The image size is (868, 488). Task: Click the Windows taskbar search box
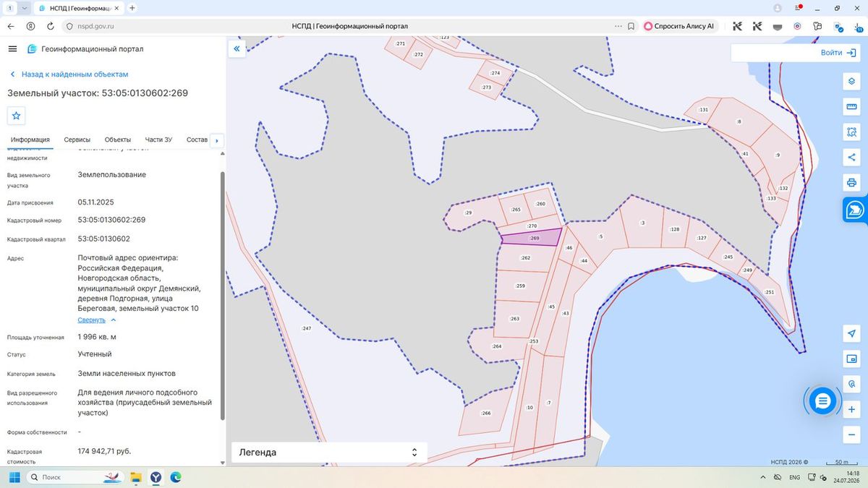click(x=74, y=477)
